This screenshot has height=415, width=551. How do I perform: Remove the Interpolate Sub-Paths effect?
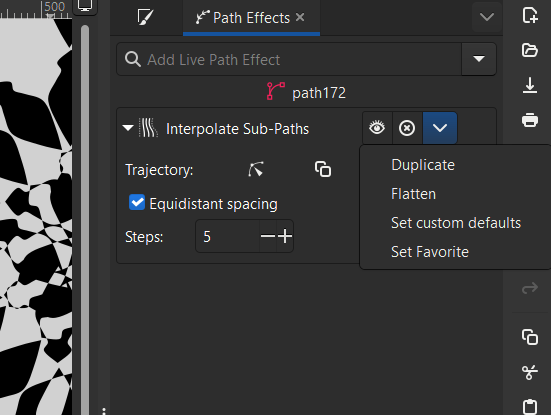click(x=407, y=128)
